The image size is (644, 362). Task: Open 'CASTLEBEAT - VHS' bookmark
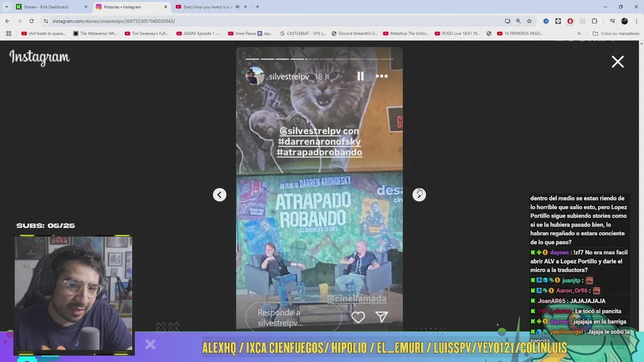302,34
